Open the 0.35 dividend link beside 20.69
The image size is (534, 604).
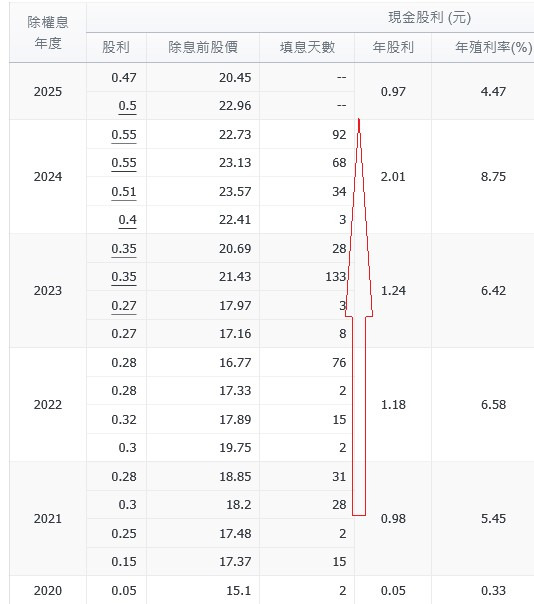tap(124, 249)
